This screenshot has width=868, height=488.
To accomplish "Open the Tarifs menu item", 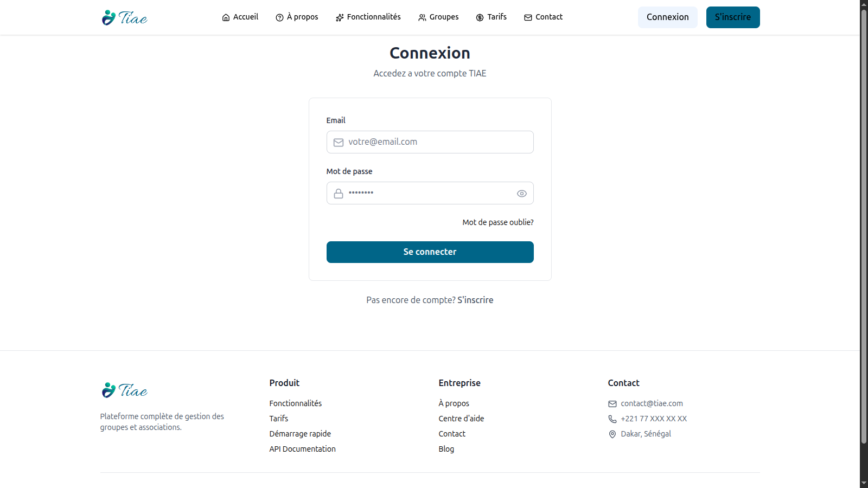I will point(496,17).
